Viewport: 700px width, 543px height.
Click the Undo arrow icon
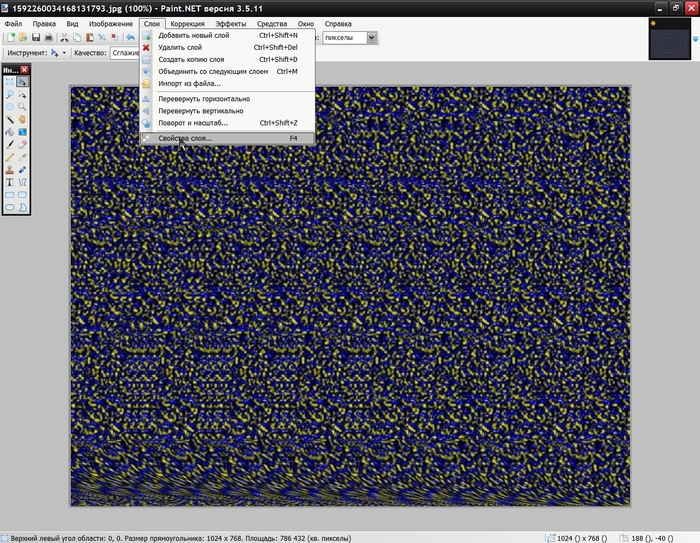(x=130, y=38)
